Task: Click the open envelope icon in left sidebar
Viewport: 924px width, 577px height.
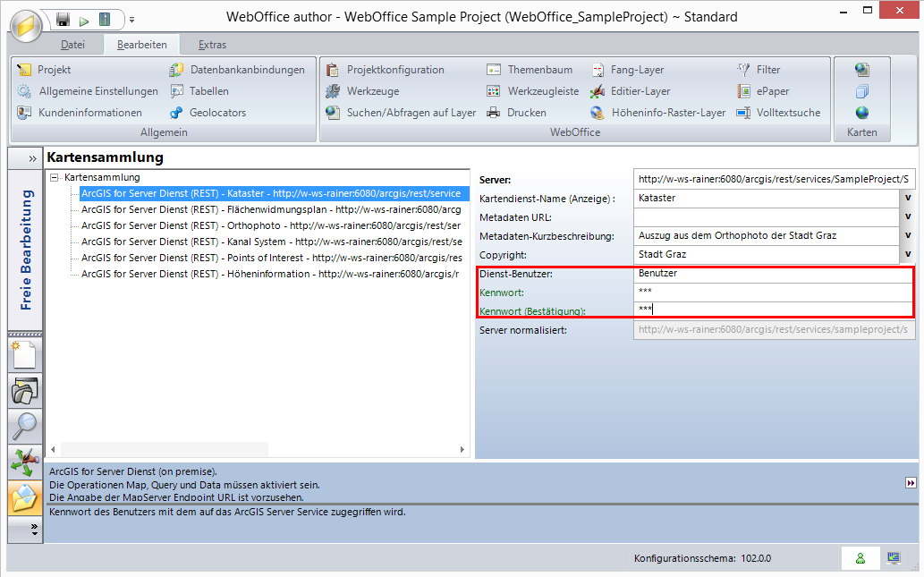Action: (x=25, y=497)
